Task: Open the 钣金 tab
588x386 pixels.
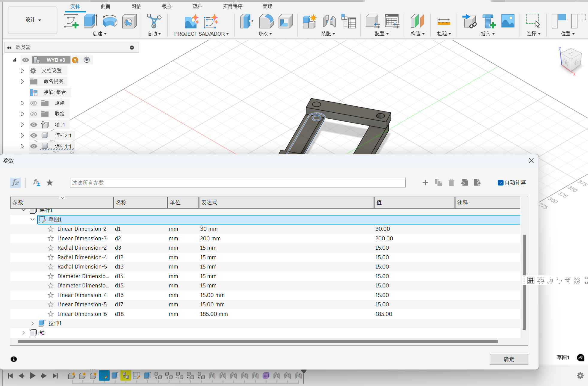Action: pyautogui.click(x=167, y=6)
